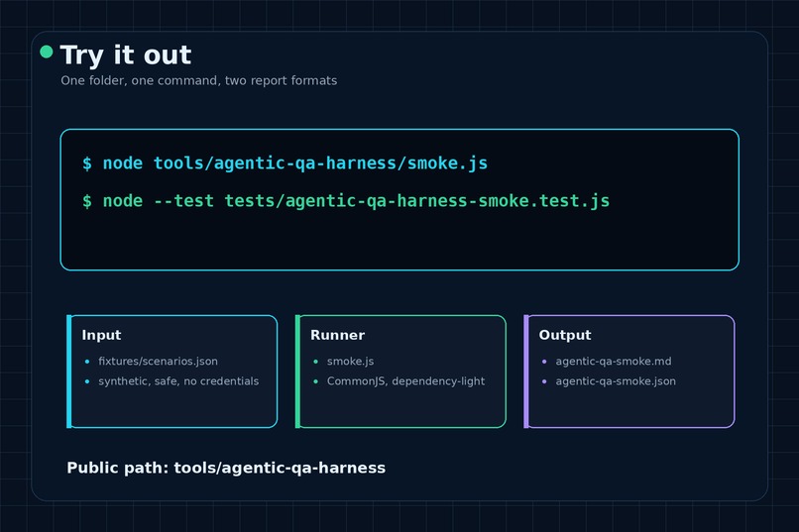The height and width of the screenshot is (532, 799).
Task: Click the 'Try it out' heading
Action: pyautogui.click(x=126, y=54)
